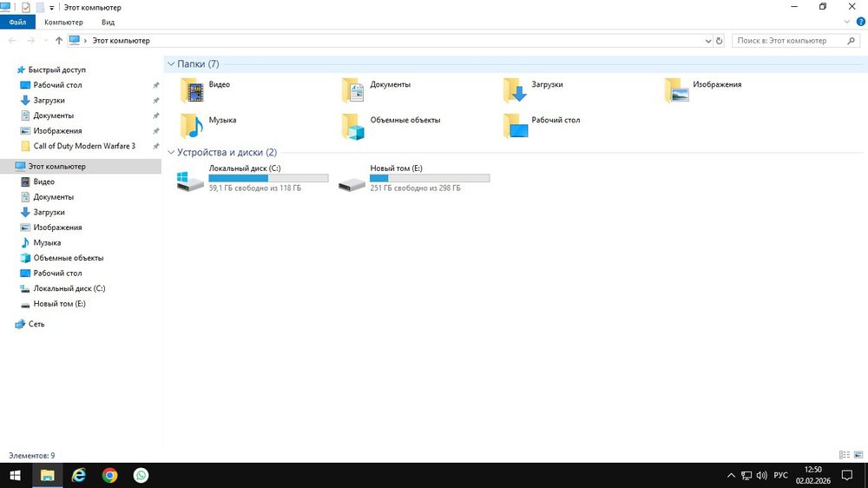Launch Internet Explorer from taskbar
The image size is (868, 488).
[79, 475]
